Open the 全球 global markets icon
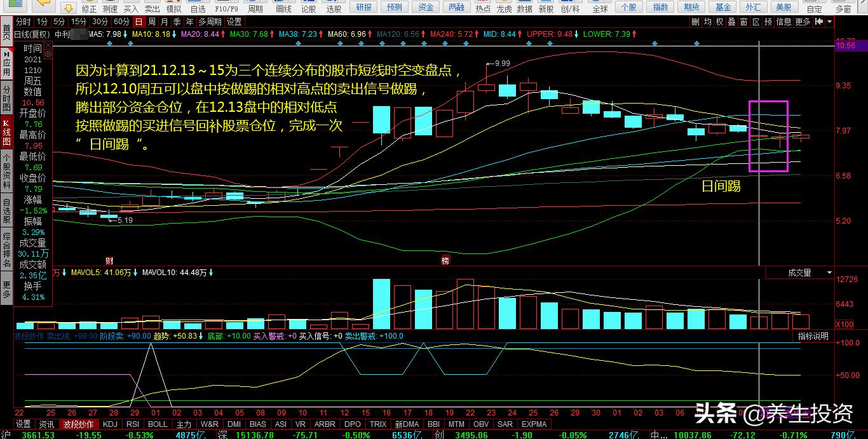This screenshot has width=868, height=439. 600,8
